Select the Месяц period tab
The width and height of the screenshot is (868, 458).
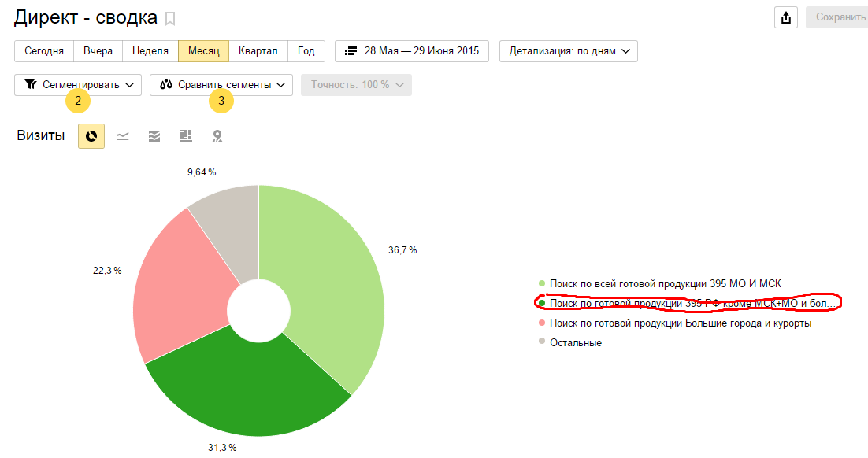(204, 51)
